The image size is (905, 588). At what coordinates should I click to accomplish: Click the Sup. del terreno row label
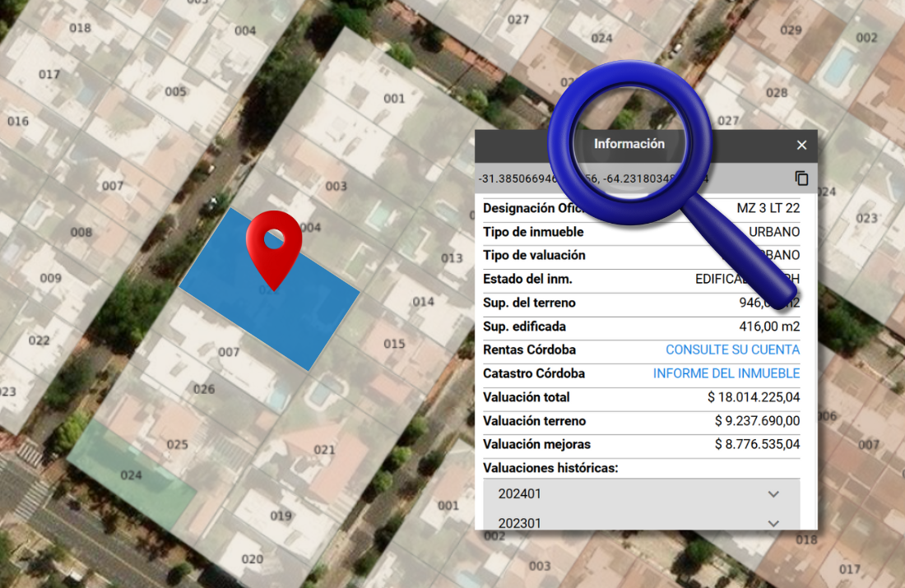click(x=529, y=303)
